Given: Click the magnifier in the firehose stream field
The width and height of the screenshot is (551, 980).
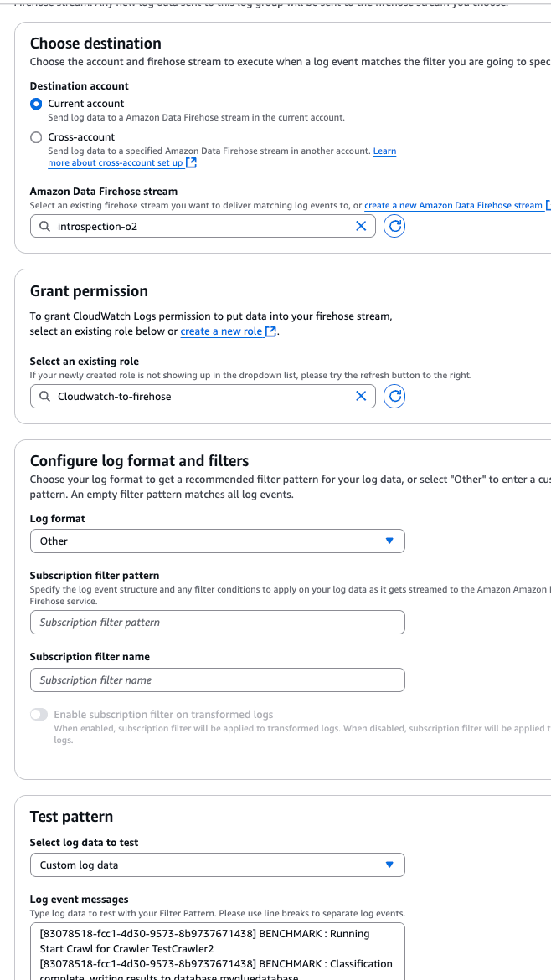Looking at the screenshot, I should [44, 225].
